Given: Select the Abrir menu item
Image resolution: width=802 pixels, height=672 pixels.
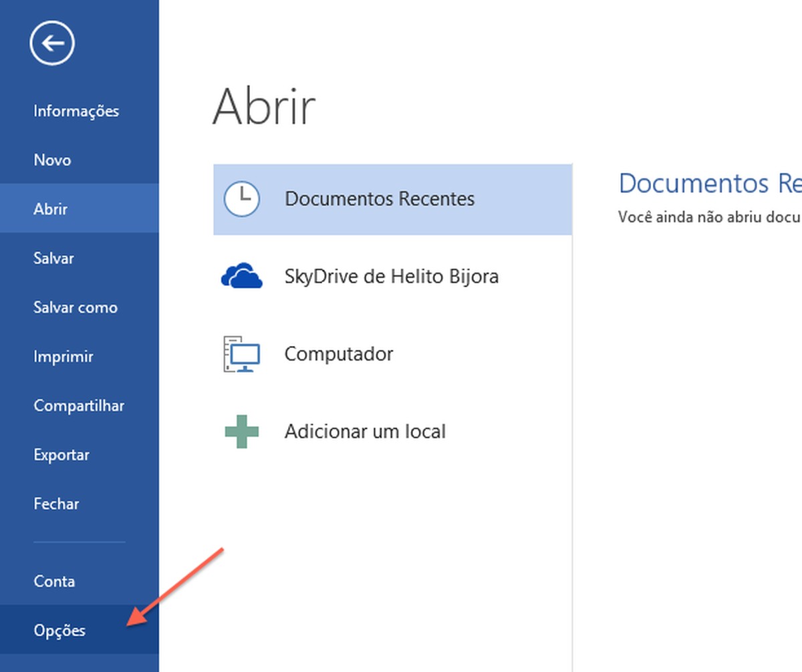Looking at the screenshot, I should pos(50,208).
